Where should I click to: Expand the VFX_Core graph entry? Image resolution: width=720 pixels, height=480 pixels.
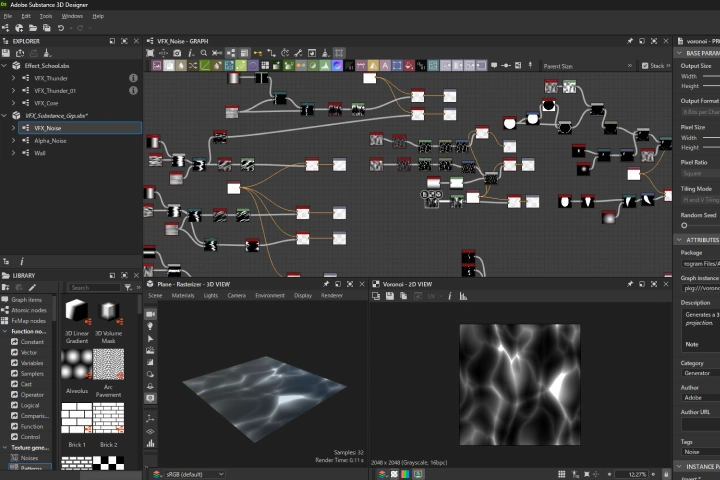[13, 103]
